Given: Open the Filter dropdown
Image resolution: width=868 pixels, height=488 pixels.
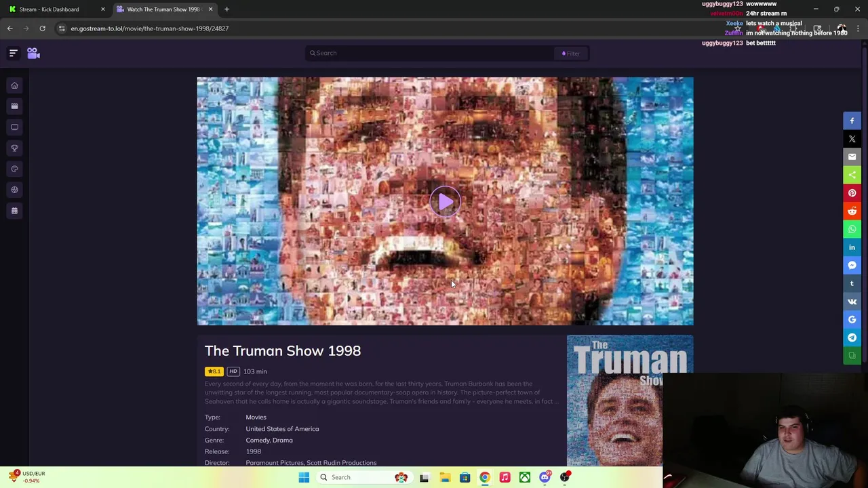Looking at the screenshot, I should coord(571,54).
